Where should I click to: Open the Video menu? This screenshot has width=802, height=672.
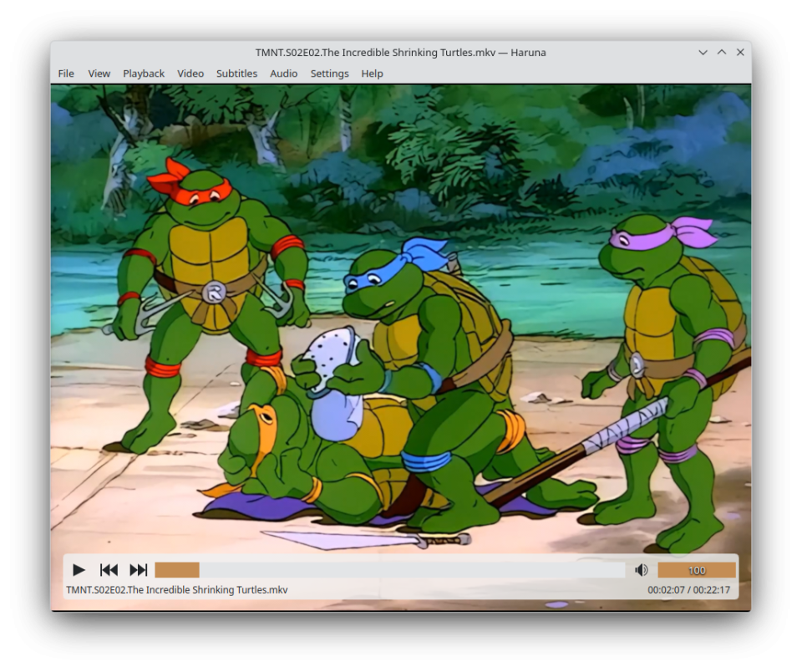pos(190,74)
